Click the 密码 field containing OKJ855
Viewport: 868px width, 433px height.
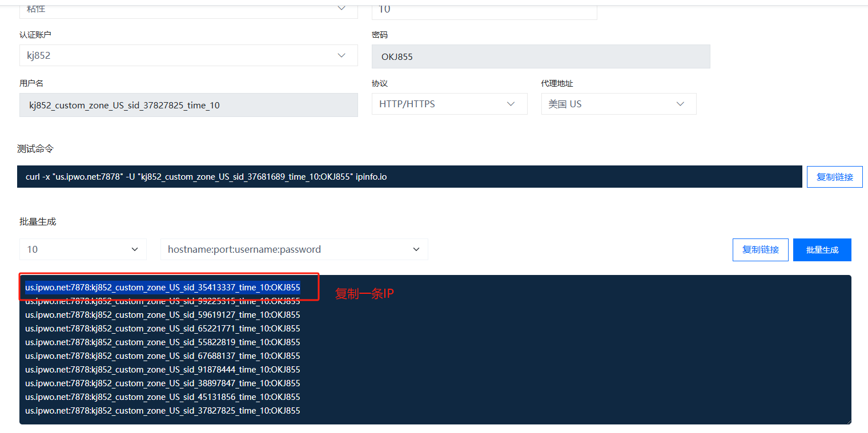tap(540, 56)
